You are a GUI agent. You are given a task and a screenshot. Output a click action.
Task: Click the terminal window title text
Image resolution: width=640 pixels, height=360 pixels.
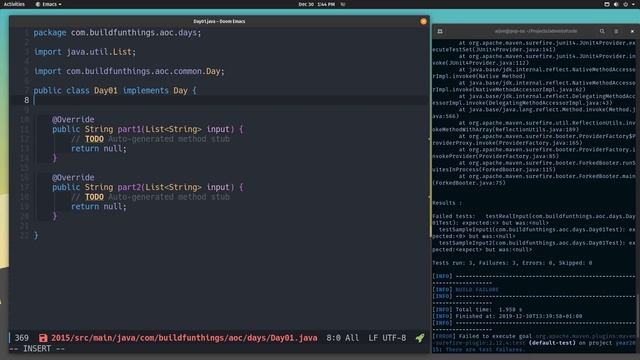(x=536, y=31)
